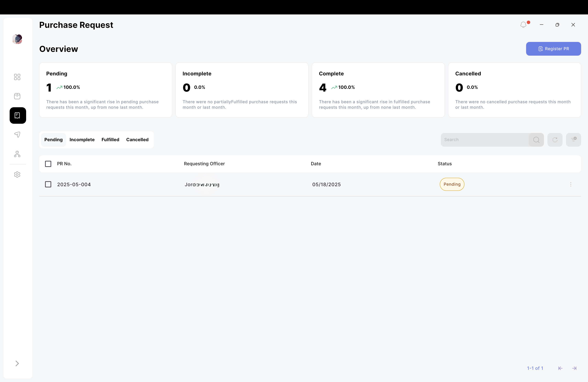Click the search magnifier icon
Image resolution: width=588 pixels, height=382 pixels.
[x=536, y=140]
